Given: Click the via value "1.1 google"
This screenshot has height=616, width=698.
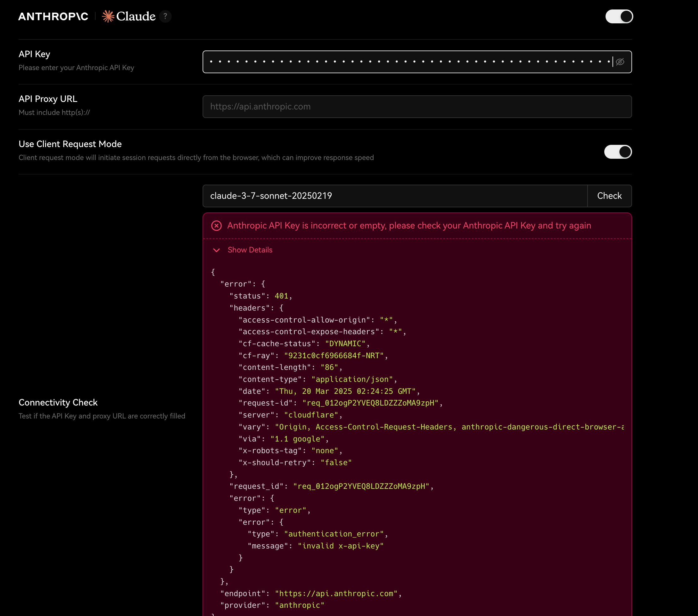Looking at the screenshot, I should point(297,439).
